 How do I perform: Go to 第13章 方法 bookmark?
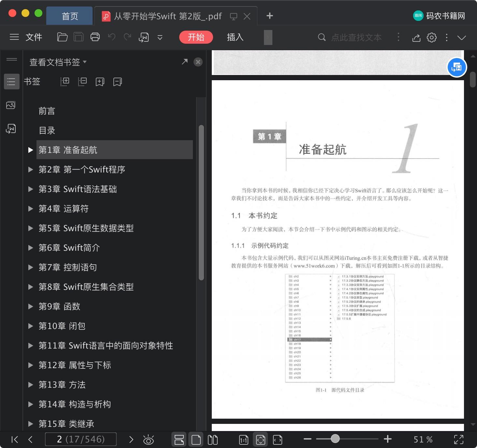(62, 385)
